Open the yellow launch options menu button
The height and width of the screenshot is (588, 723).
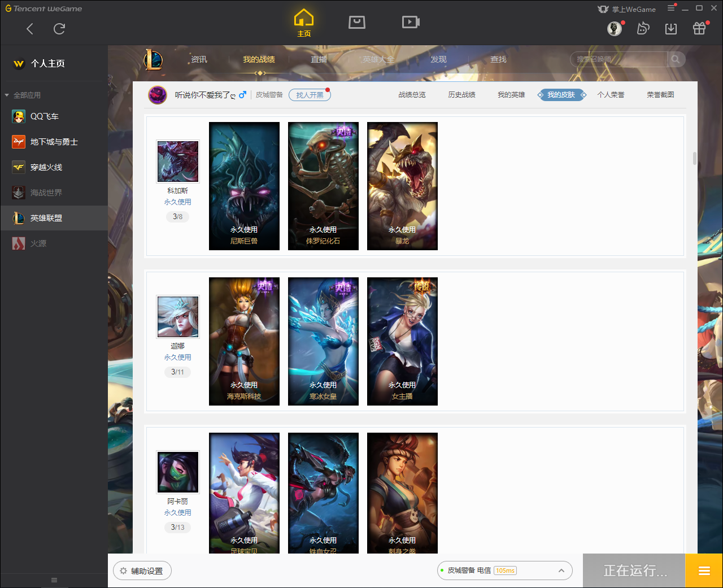coord(704,570)
